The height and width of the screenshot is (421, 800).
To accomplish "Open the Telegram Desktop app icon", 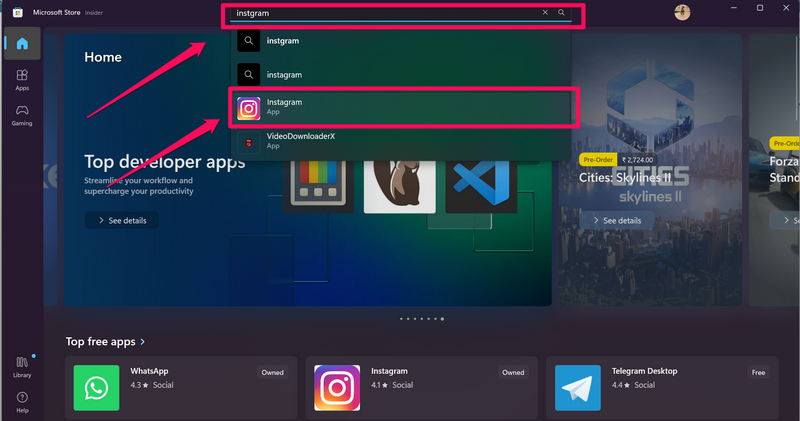I will (578, 388).
